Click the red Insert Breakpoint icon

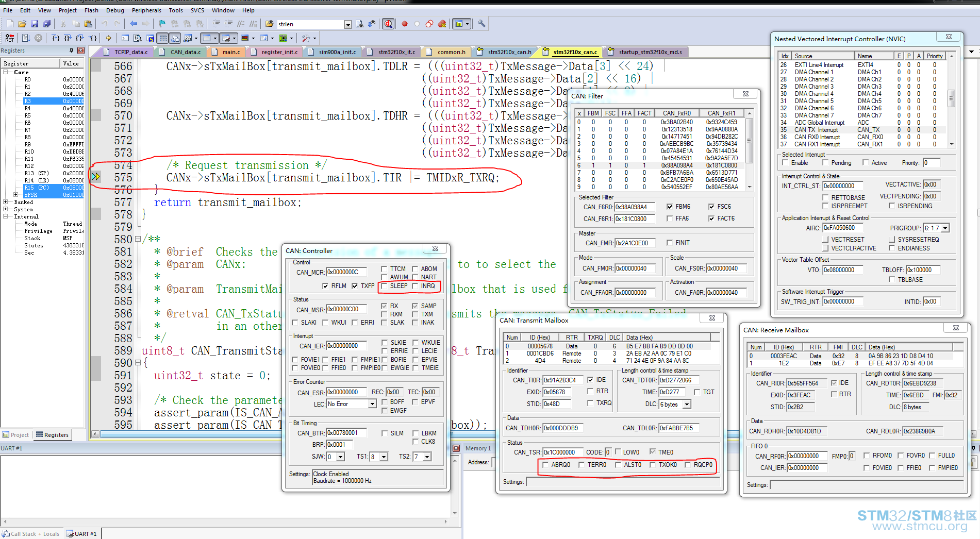405,24
